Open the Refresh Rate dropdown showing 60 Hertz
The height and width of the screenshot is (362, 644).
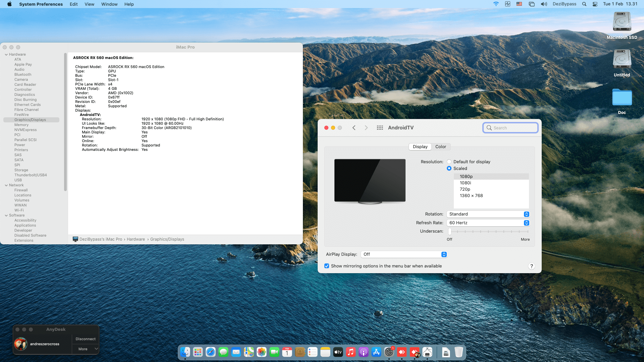488,223
